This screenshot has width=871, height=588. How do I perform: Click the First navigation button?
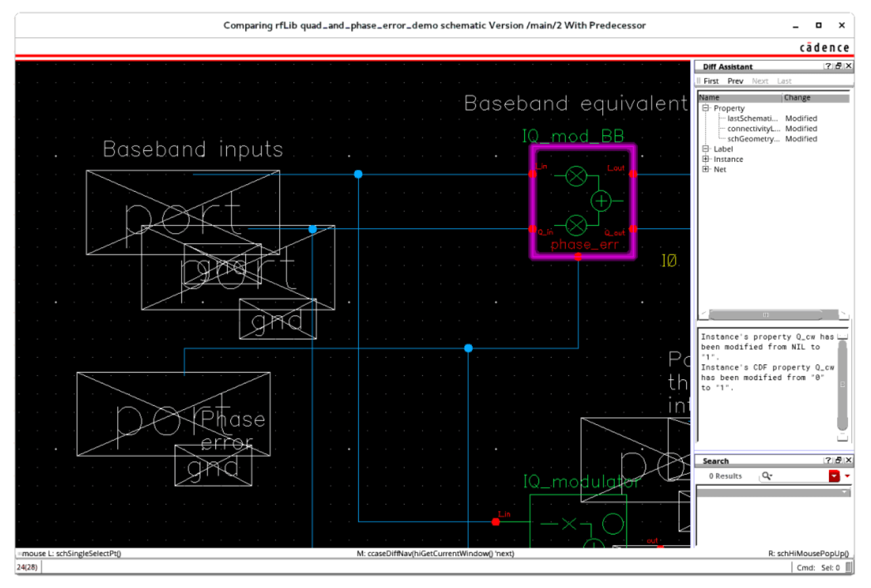710,81
